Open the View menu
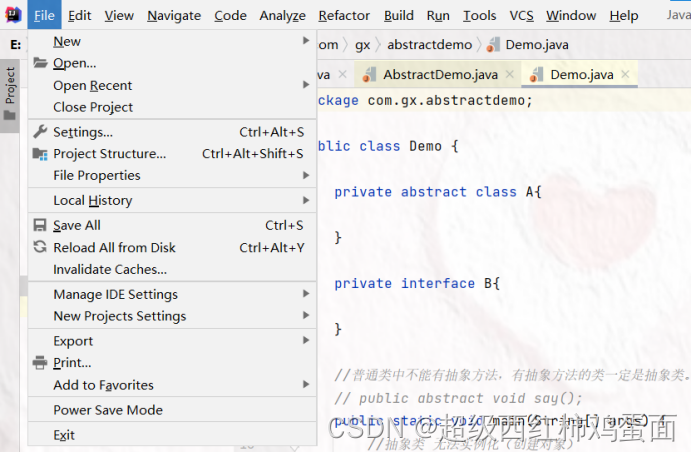Image resolution: width=692 pixels, height=452 pixels. pyautogui.click(x=119, y=15)
